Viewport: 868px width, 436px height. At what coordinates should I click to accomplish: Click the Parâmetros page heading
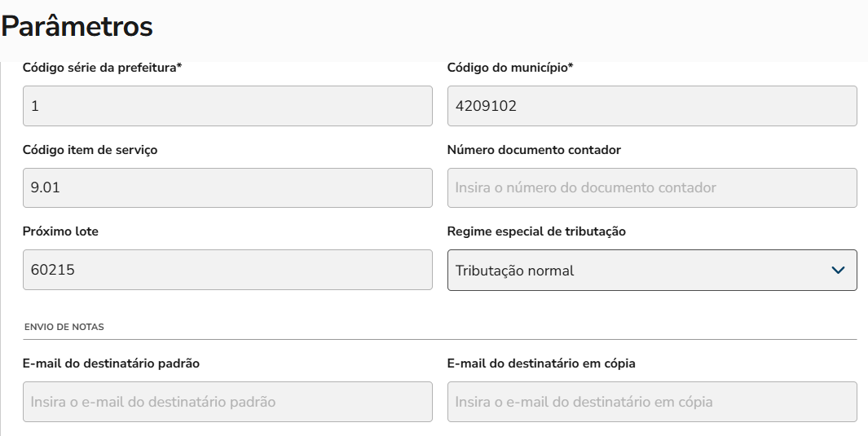[77, 27]
